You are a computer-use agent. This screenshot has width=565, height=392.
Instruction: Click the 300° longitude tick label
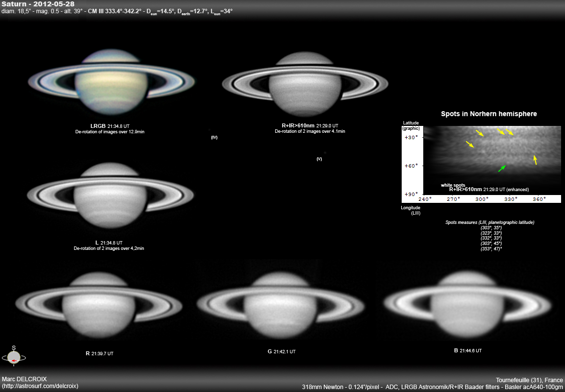click(x=482, y=199)
